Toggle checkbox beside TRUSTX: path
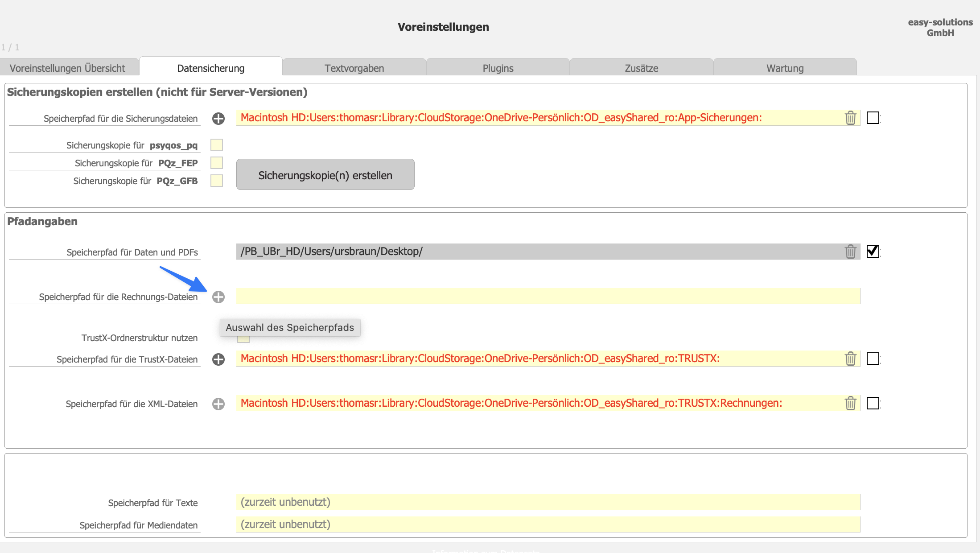980x553 pixels. click(x=873, y=359)
